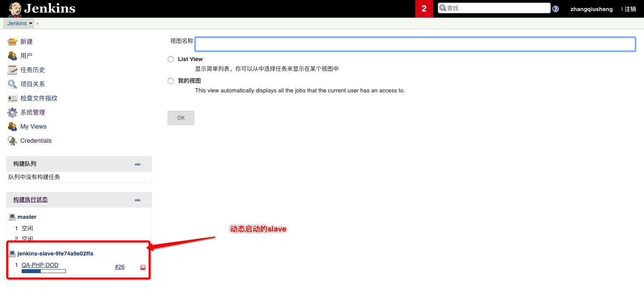Click the 注销 logout link
This screenshot has height=297, width=644.
(630, 9)
